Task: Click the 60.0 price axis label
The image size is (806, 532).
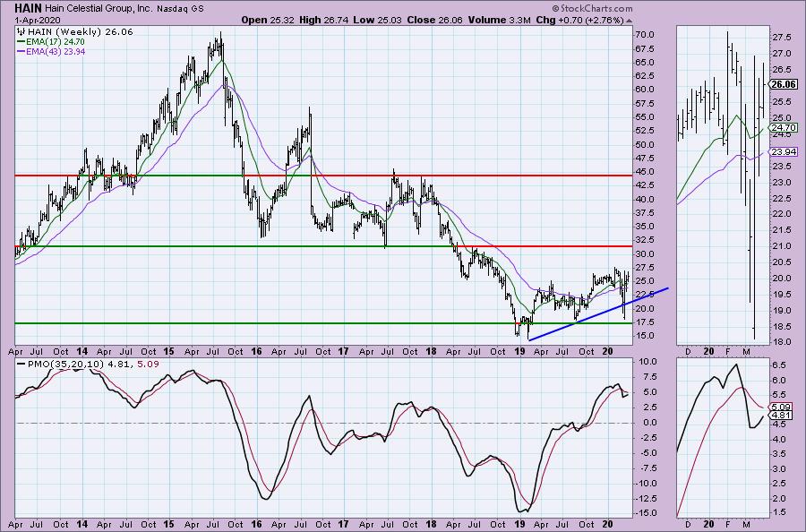Action: [644, 90]
